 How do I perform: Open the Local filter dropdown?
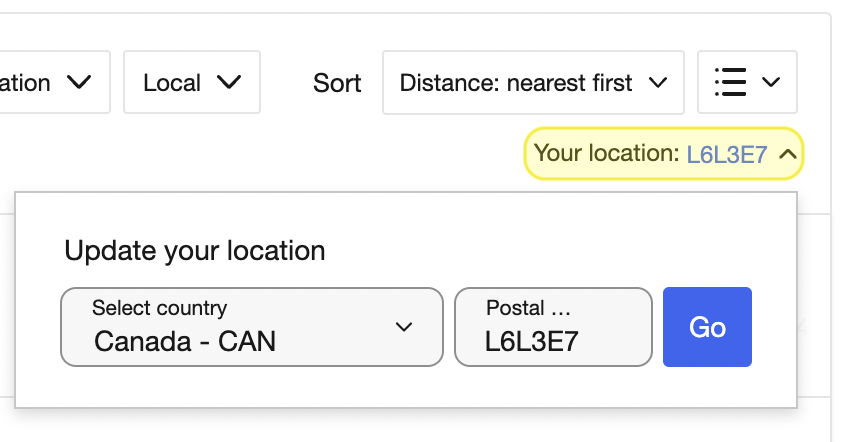(x=192, y=82)
